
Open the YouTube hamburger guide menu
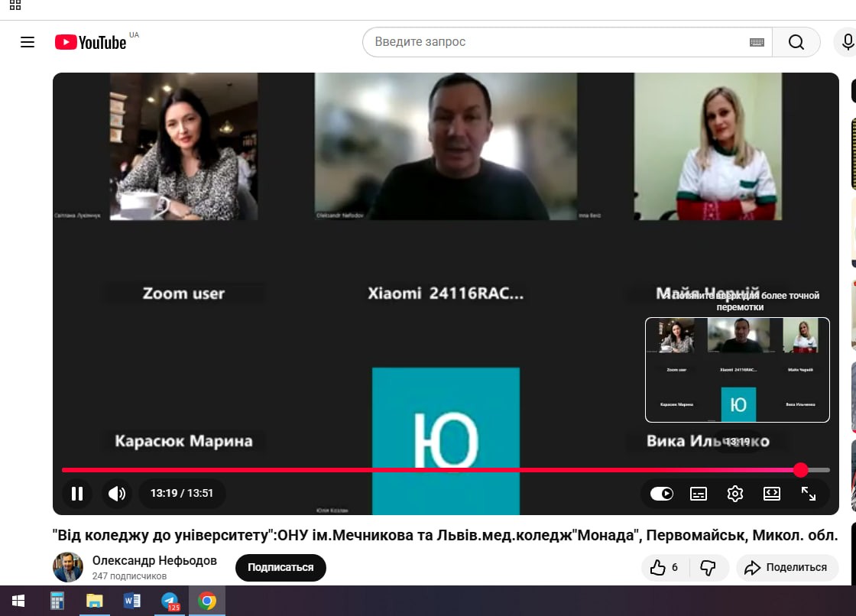(28, 42)
